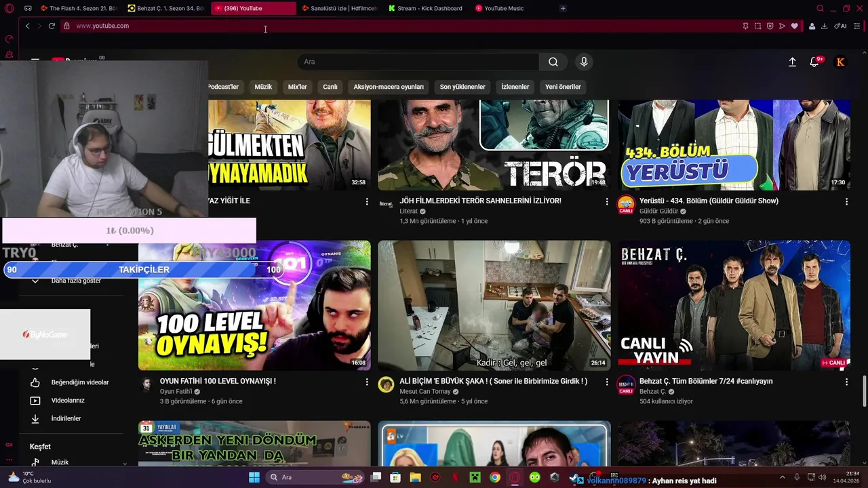Play the 'ALİ BİÇİM'E BÜYÜK ŞAKA' thumbnail
The width and height of the screenshot is (868, 488).
(494, 305)
